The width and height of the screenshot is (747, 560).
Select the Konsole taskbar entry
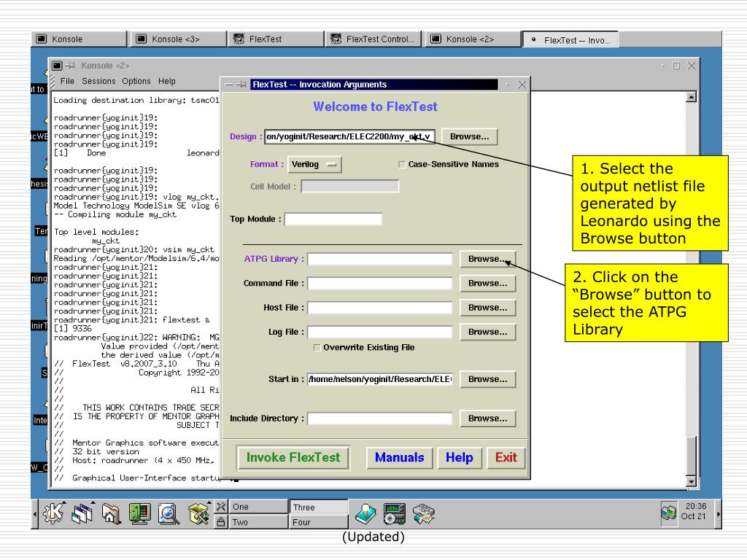(x=79, y=39)
